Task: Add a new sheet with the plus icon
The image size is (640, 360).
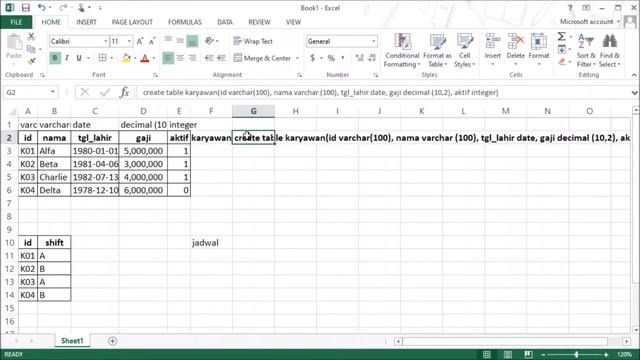Action: click(x=112, y=341)
